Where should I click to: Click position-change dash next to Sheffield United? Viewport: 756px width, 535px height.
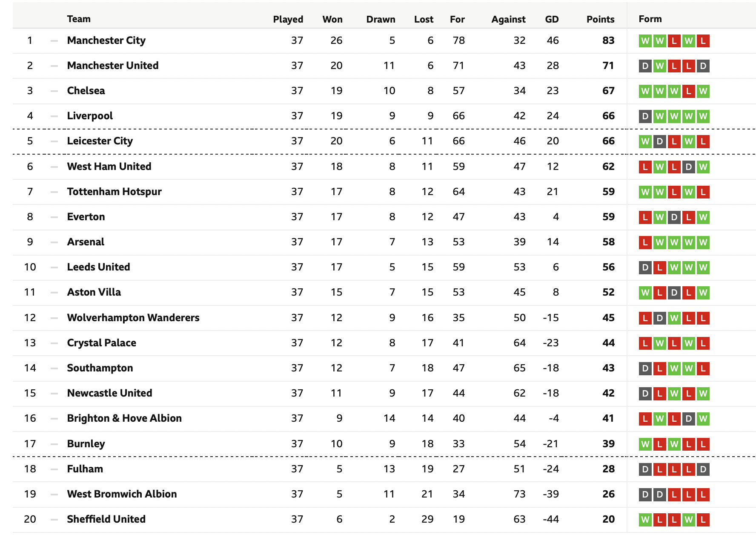click(54, 520)
